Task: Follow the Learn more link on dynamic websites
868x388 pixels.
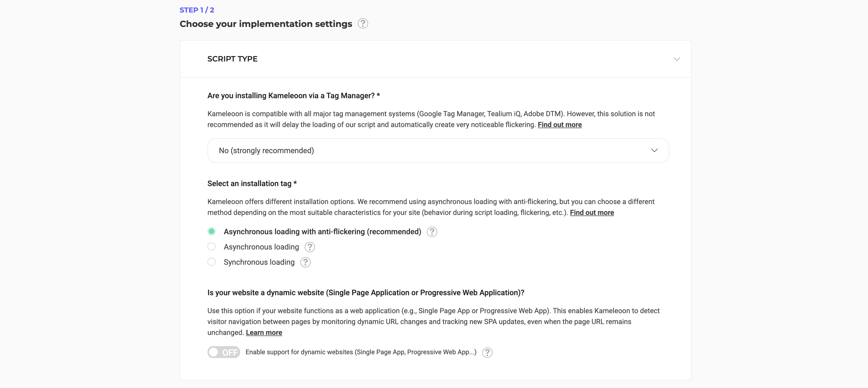Action: tap(264, 332)
